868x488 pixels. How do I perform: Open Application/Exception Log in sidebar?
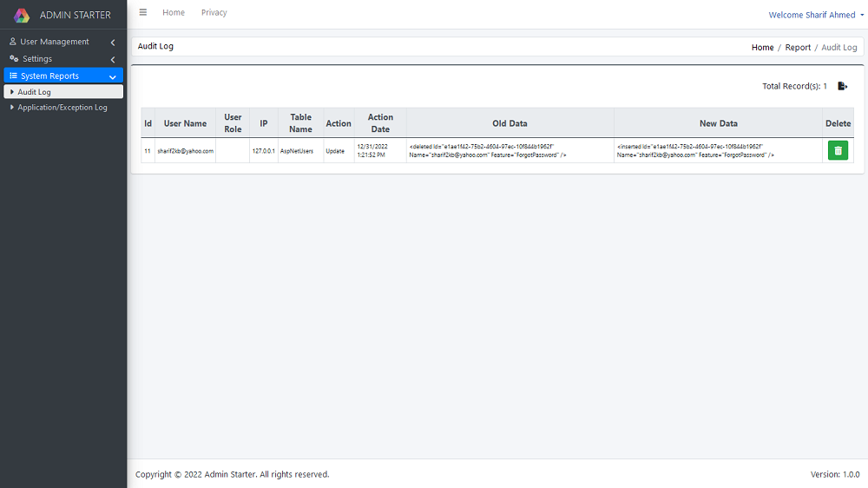coord(62,108)
